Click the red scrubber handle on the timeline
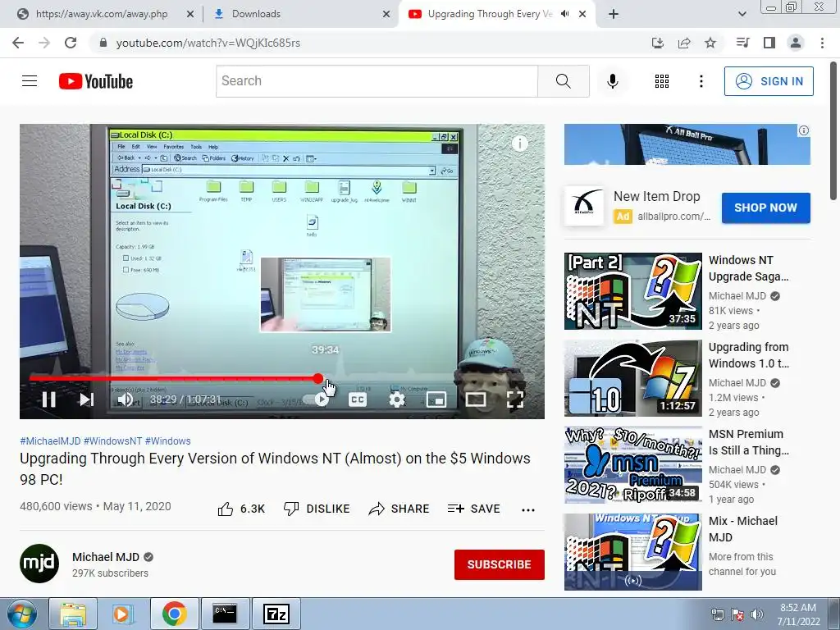This screenshot has width=840, height=630. (x=318, y=378)
